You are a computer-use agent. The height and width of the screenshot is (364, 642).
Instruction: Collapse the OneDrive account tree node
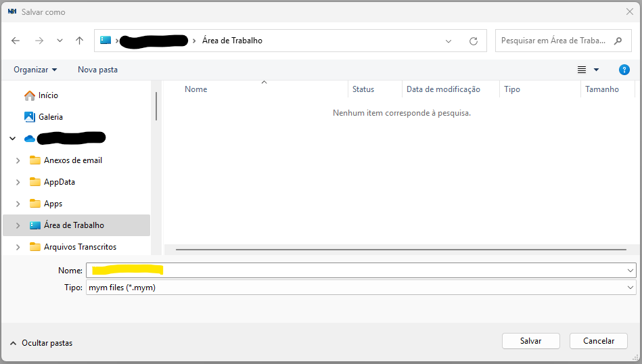[13, 139]
